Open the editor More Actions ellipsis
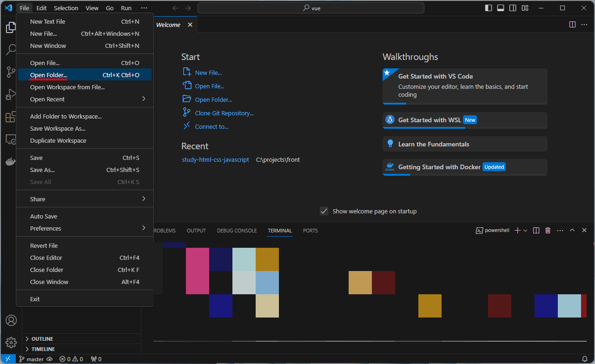Viewport: 595px width, 364px height. coord(584,25)
